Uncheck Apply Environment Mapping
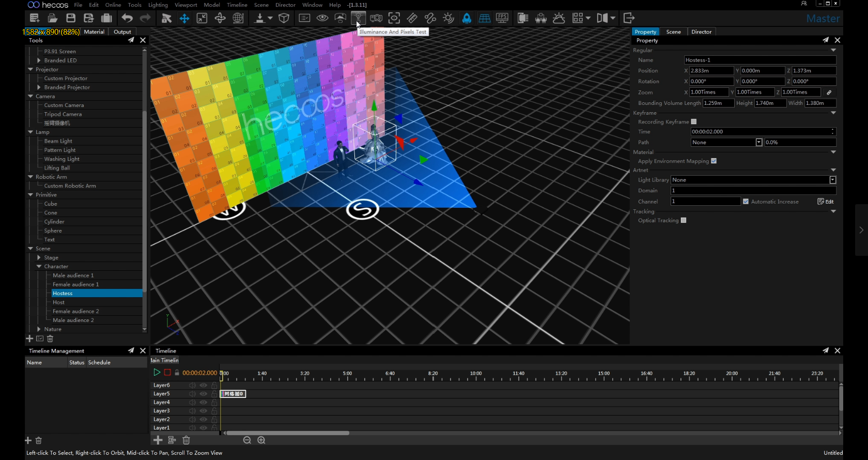 tap(714, 161)
